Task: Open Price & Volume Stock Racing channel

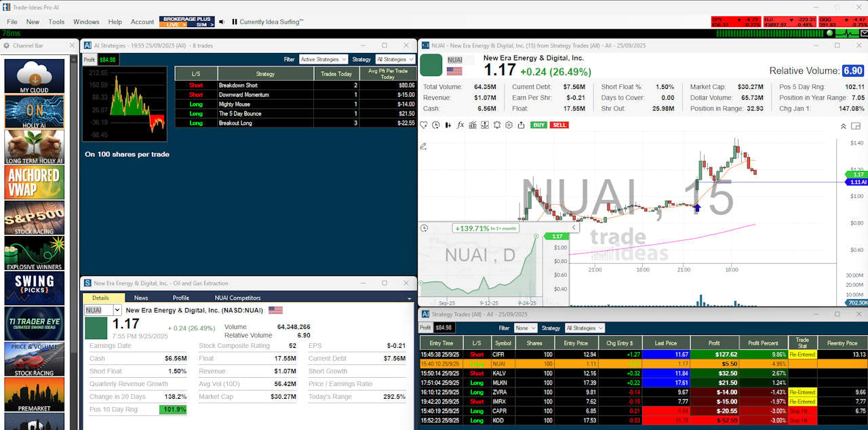Action: click(35, 359)
